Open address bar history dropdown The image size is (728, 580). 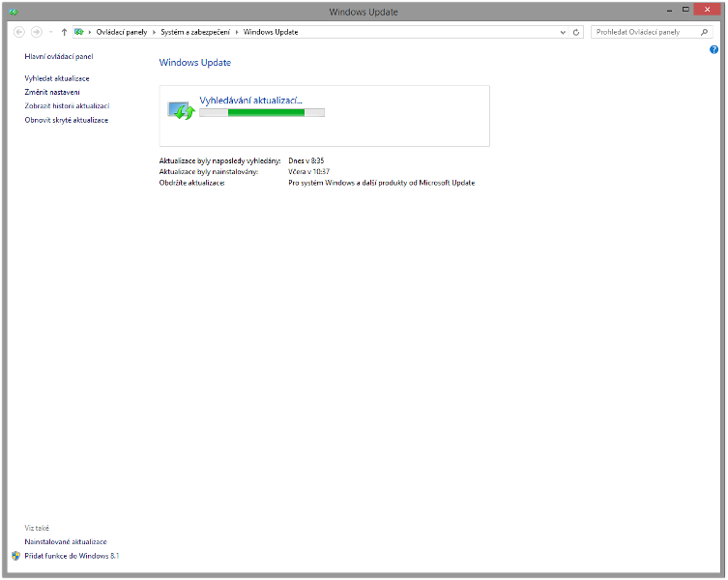[x=563, y=33]
